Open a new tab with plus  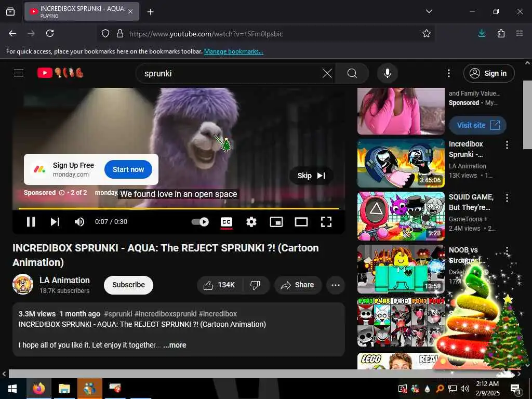pos(150,12)
